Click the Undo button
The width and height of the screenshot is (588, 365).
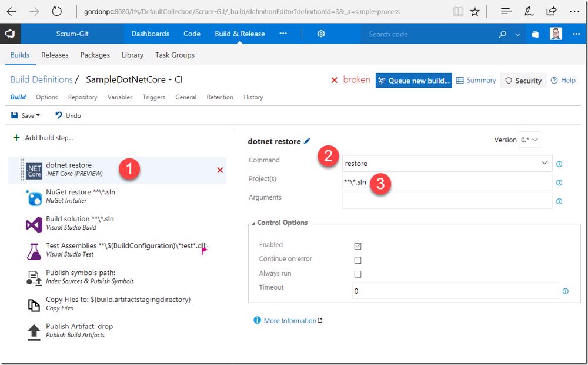coord(68,115)
